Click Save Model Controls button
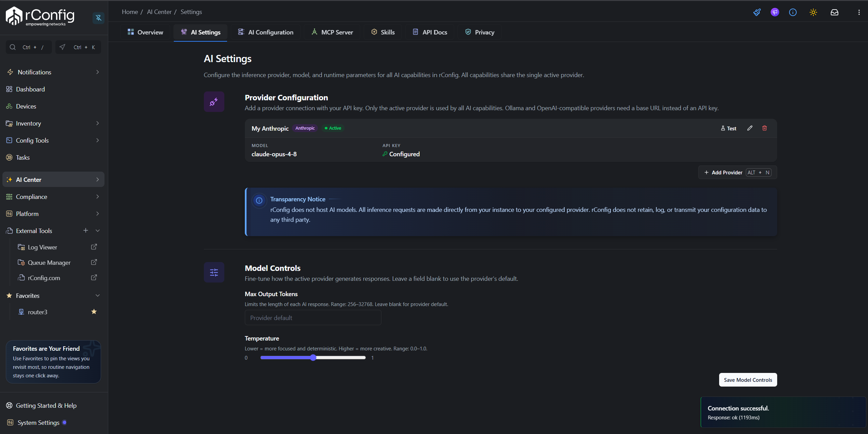The height and width of the screenshot is (434, 868). [748, 380]
